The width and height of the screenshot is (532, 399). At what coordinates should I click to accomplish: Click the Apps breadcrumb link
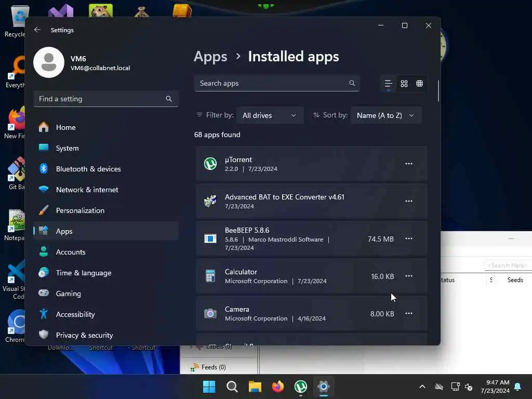[210, 57]
